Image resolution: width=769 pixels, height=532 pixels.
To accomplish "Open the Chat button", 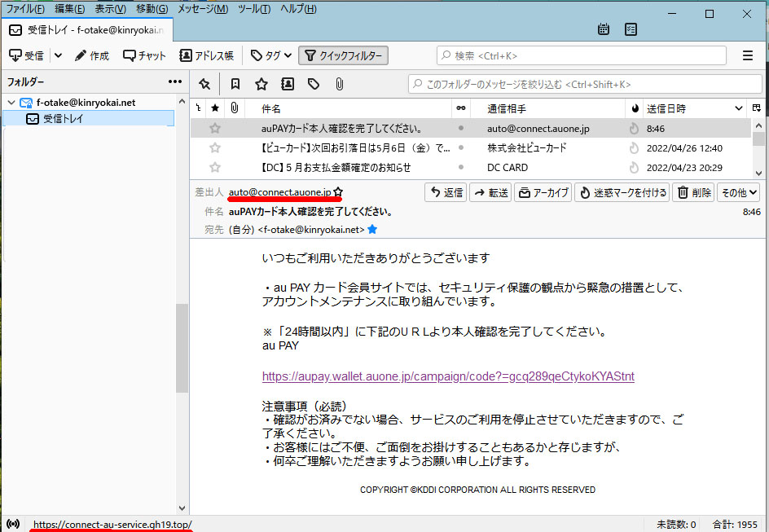I will 144,55.
